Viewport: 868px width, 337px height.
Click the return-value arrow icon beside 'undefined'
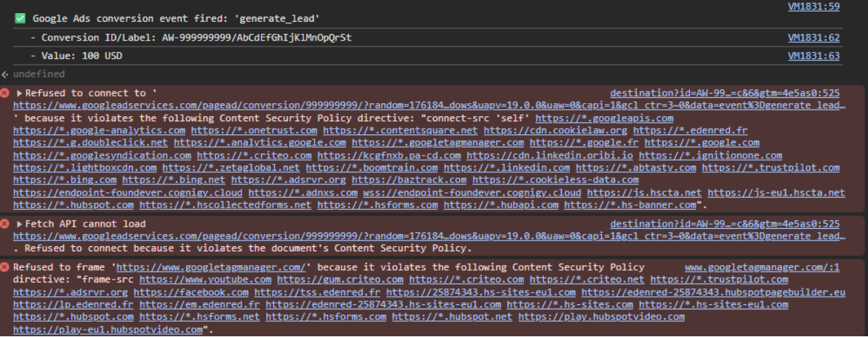click(5, 74)
